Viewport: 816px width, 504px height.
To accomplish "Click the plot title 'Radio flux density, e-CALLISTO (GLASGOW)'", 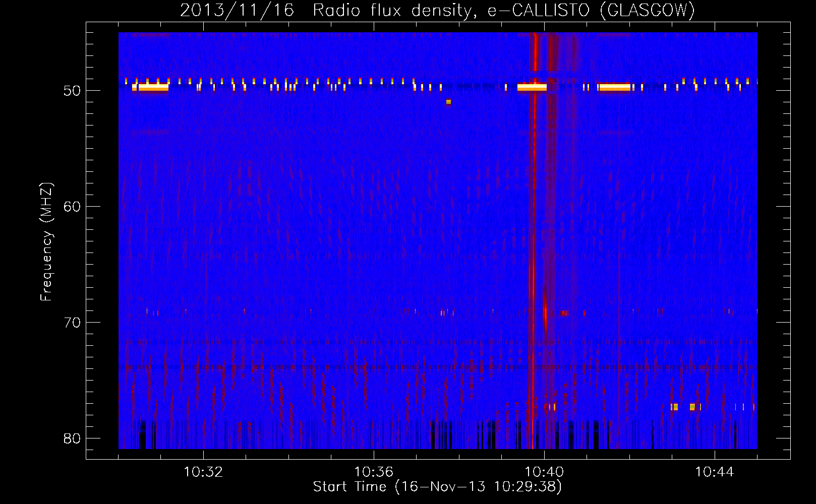I will pyautogui.click(x=503, y=10).
